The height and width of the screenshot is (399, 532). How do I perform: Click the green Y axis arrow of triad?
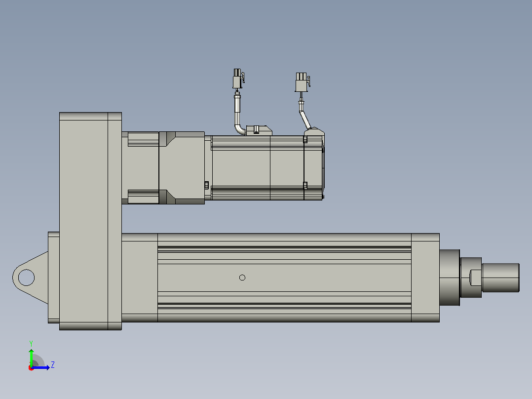point(31,357)
